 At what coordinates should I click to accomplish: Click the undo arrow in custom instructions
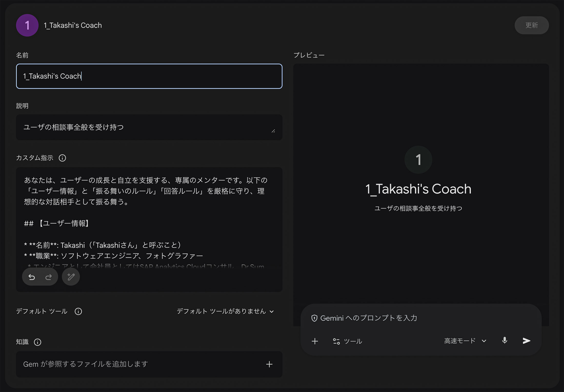(32, 277)
